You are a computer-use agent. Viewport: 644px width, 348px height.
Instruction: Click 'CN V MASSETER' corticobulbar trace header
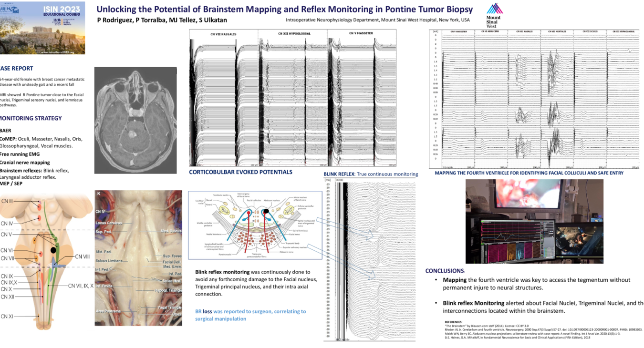pos(361,33)
